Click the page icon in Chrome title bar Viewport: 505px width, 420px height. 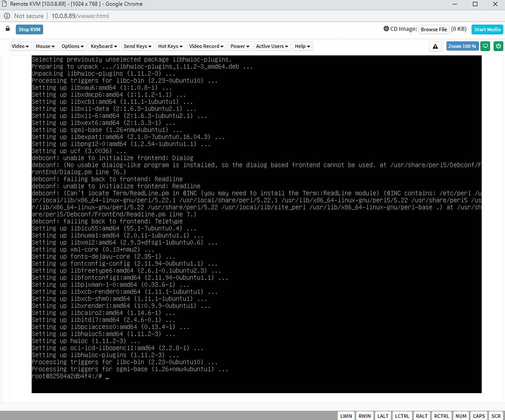point(4,4)
